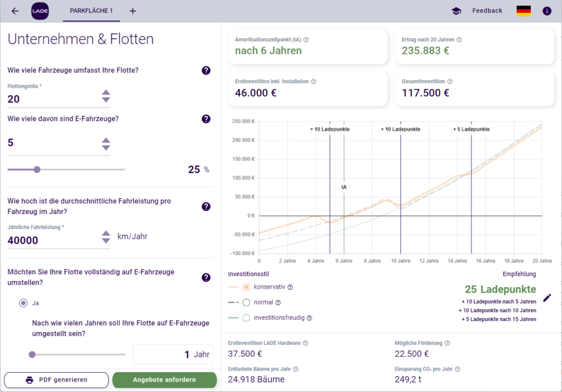Viewport: 562px width, 392px height.
Task: Increase Flottengröße with the up arrow
Action: click(x=106, y=93)
